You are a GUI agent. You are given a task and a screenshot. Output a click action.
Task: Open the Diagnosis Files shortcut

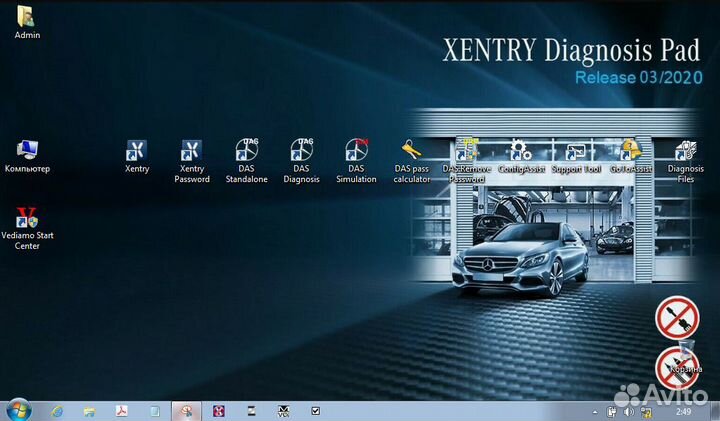[686, 152]
